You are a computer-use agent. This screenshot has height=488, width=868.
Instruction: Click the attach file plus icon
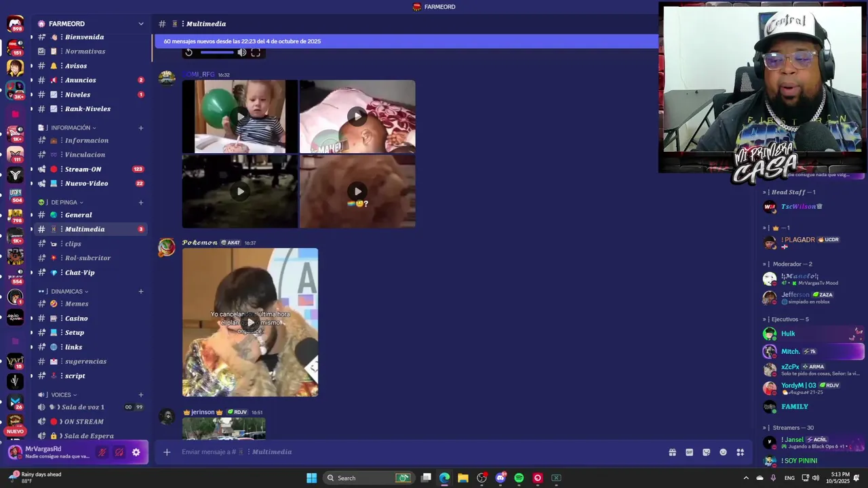click(x=167, y=452)
